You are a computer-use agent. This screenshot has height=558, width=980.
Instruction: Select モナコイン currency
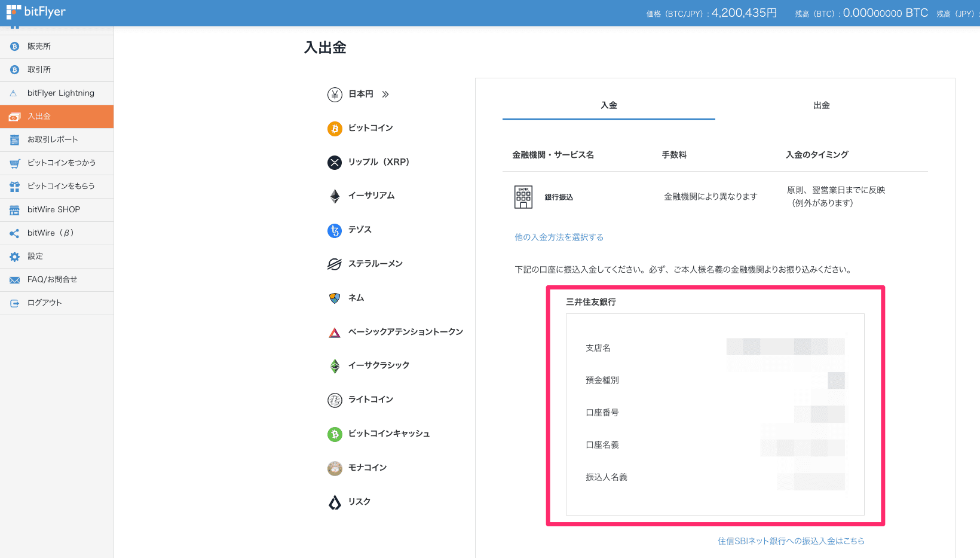pyautogui.click(x=367, y=468)
